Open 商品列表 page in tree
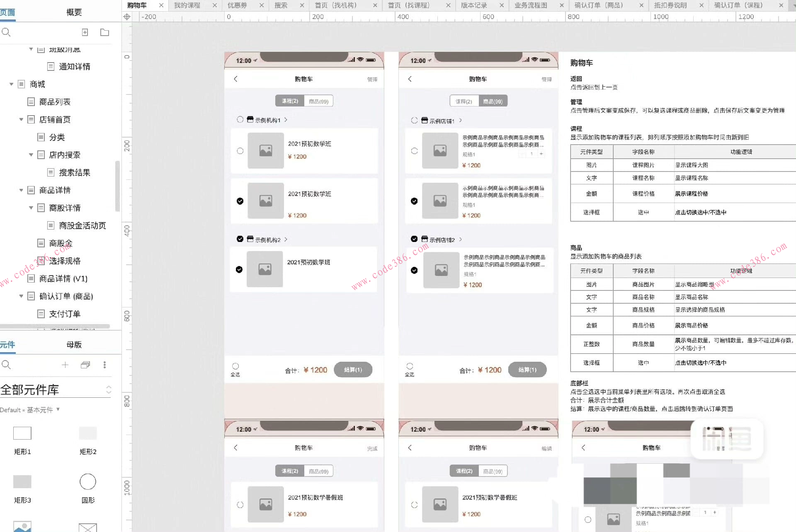Viewport: 796px width, 532px height. click(55, 102)
